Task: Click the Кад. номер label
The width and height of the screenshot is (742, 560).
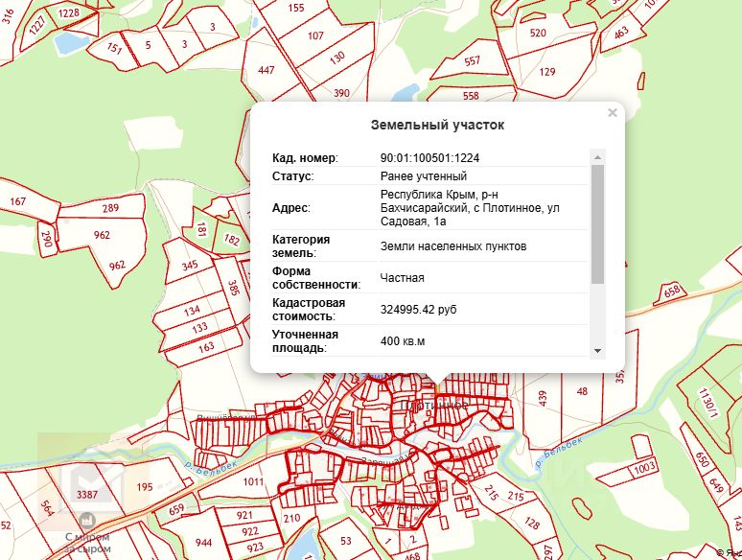Action: pos(305,158)
